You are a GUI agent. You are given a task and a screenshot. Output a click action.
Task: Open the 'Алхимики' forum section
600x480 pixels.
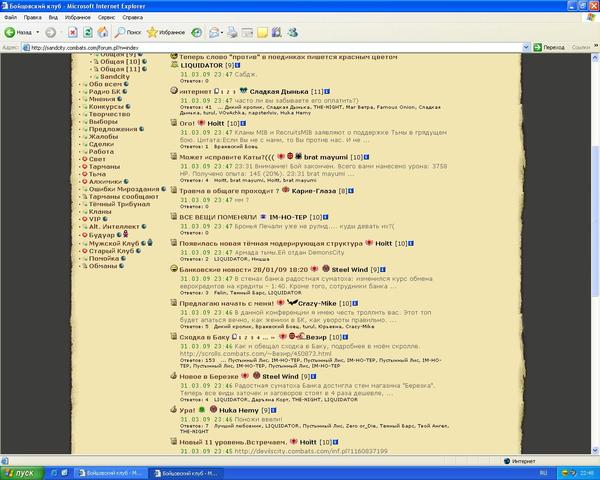105,181
